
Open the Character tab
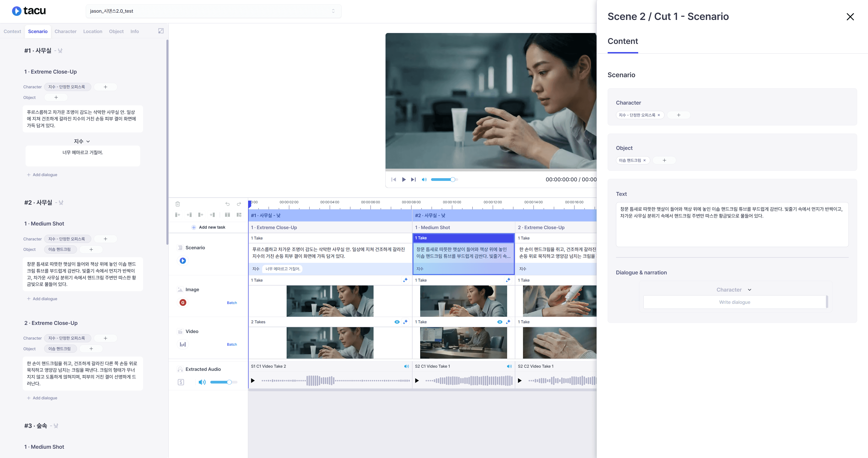[x=65, y=31]
